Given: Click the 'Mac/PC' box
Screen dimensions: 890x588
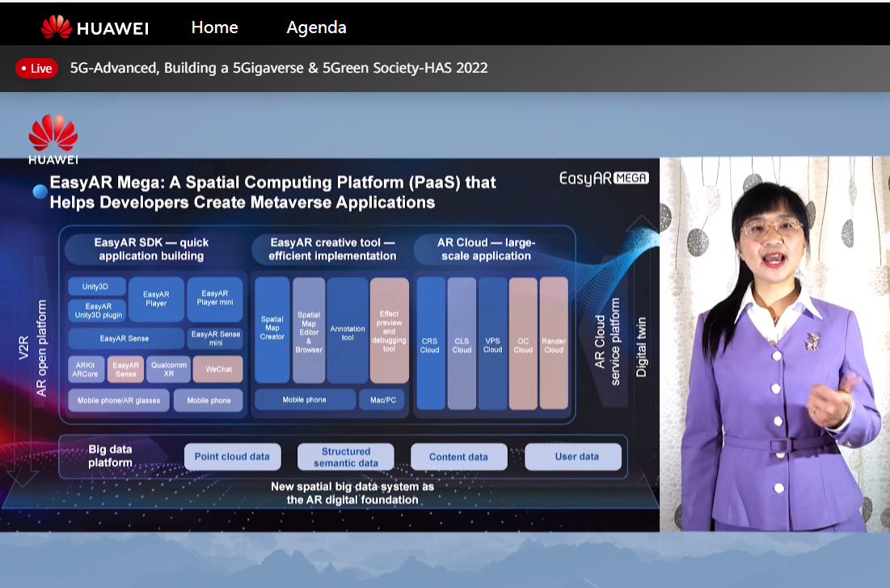Looking at the screenshot, I should click(x=383, y=400).
